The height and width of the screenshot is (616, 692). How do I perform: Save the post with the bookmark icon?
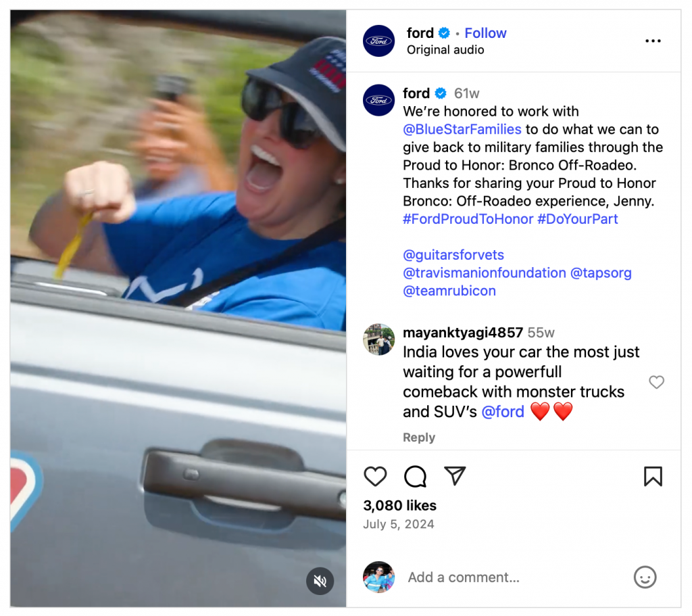point(653,477)
